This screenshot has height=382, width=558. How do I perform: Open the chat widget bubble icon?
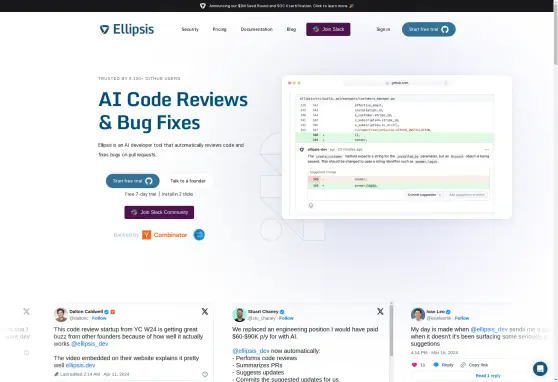click(x=540, y=368)
